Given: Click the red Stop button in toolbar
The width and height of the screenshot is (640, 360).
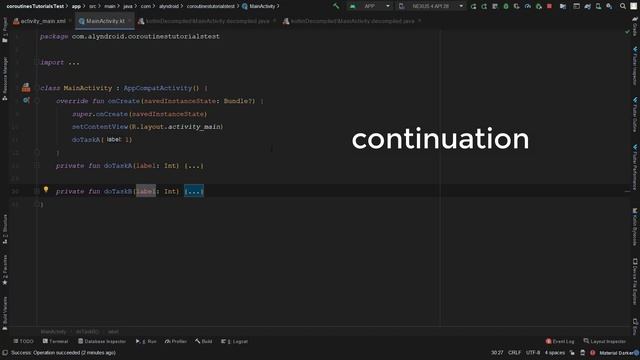Looking at the screenshot, I should pyautogui.click(x=549, y=6).
